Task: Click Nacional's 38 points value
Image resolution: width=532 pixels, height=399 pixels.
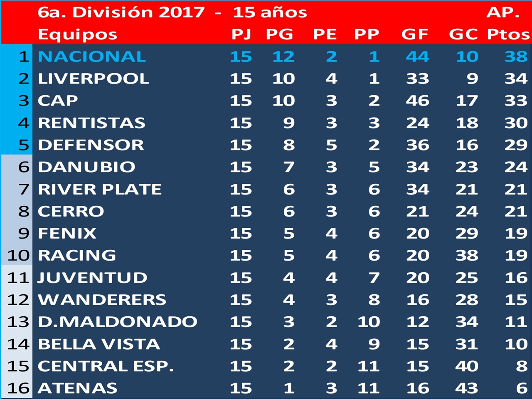Action: [x=516, y=57]
